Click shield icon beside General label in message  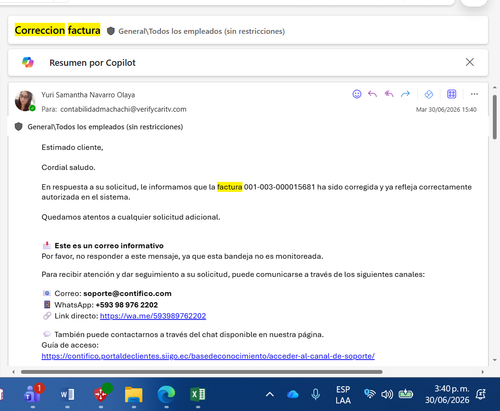19,127
